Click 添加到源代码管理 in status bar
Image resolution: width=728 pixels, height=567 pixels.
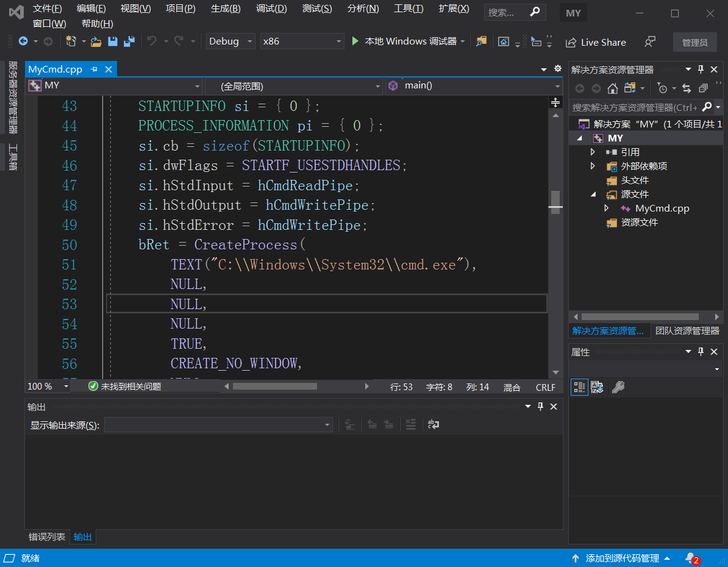pyautogui.click(x=622, y=558)
